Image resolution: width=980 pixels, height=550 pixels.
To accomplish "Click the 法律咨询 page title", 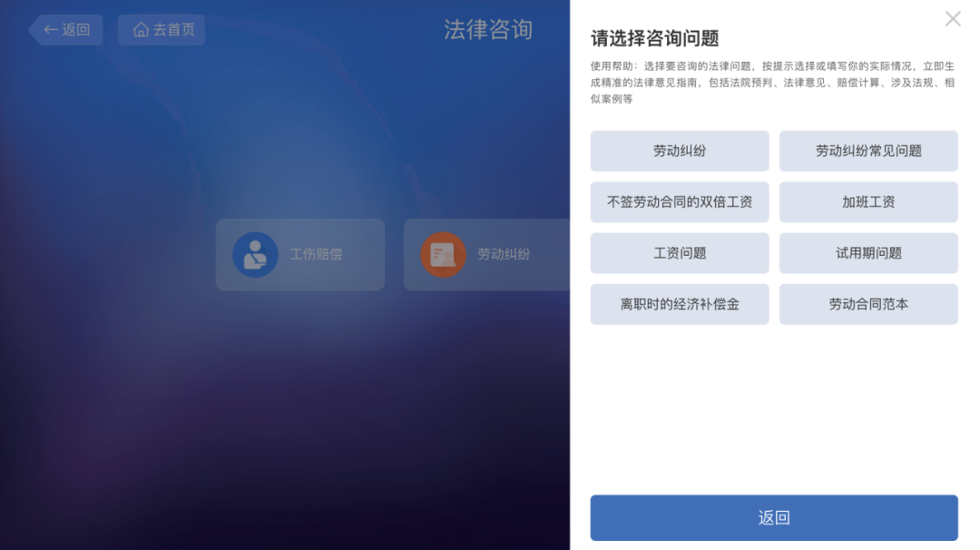I will point(488,29).
